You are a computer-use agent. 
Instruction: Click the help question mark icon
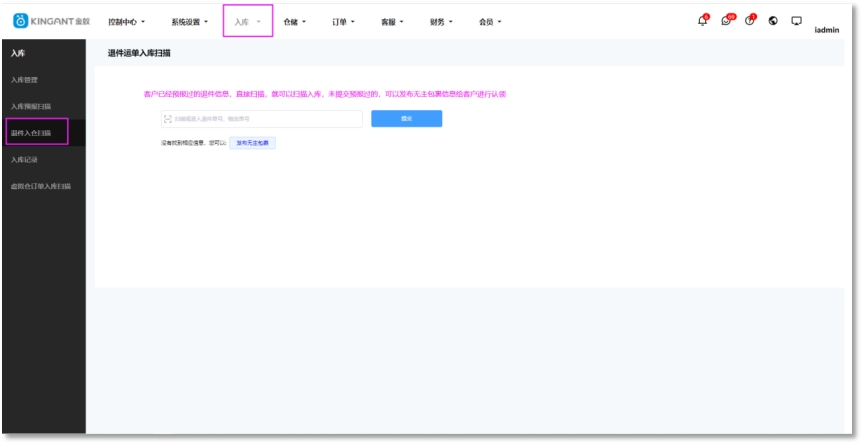point(750,21)
